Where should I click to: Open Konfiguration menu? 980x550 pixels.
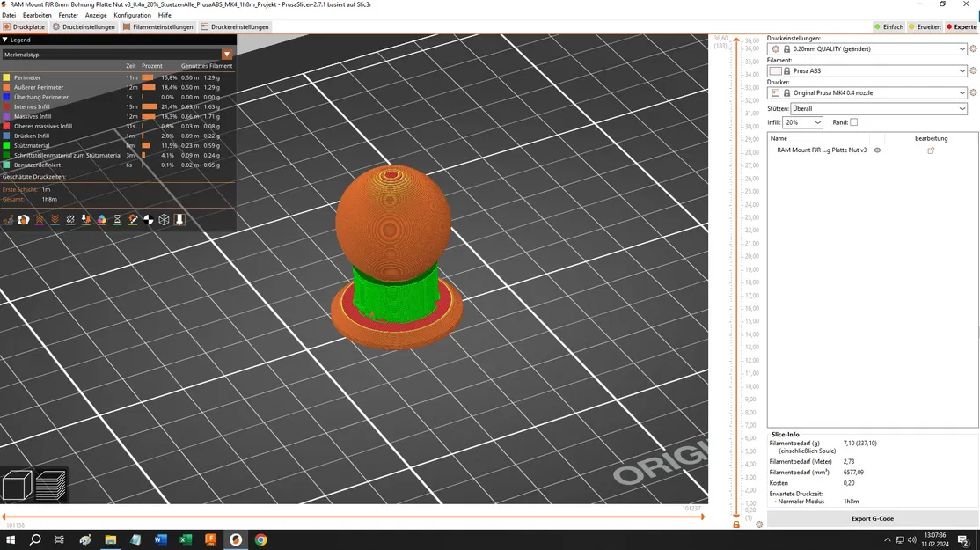[132, 15]
